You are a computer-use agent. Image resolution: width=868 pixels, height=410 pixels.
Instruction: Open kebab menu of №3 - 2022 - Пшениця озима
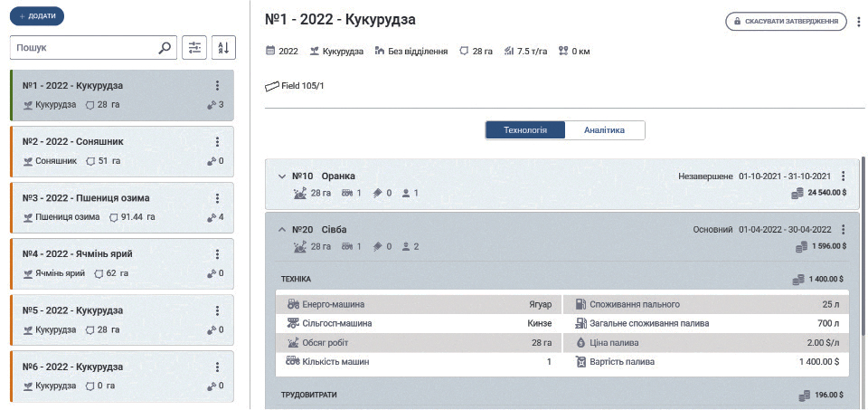217,198
